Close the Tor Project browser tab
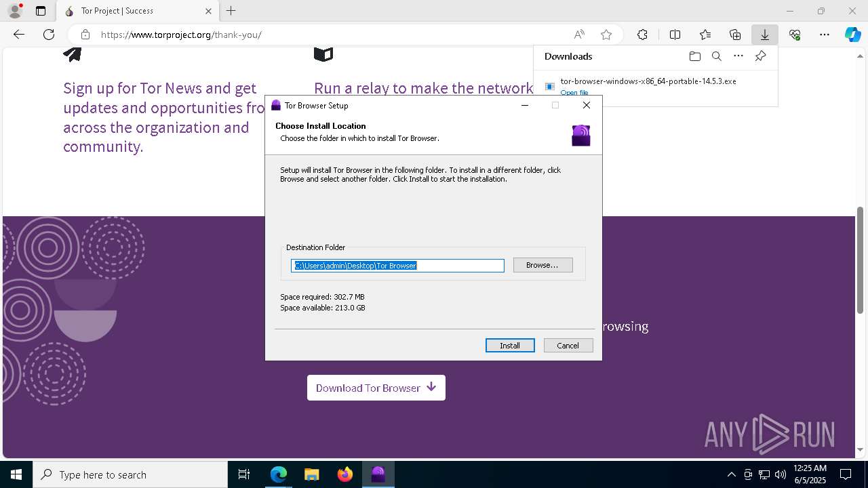This screenshot has height=488, width=868. pyautogui.click(x=209, y=11)
